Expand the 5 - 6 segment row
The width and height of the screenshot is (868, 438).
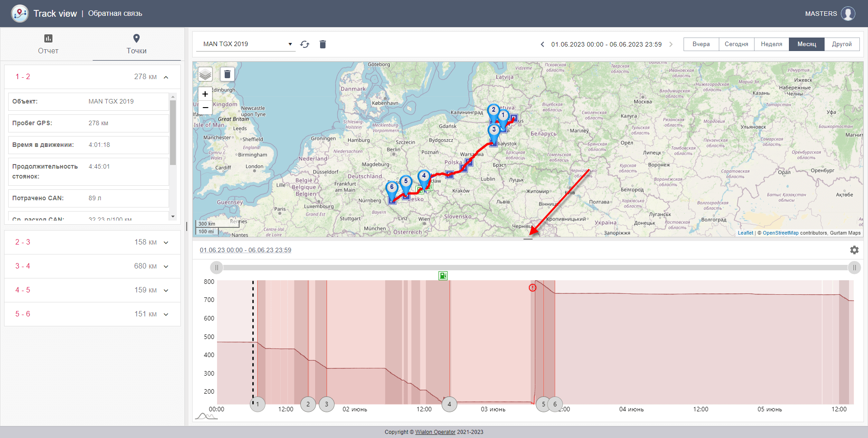[166, 315]
